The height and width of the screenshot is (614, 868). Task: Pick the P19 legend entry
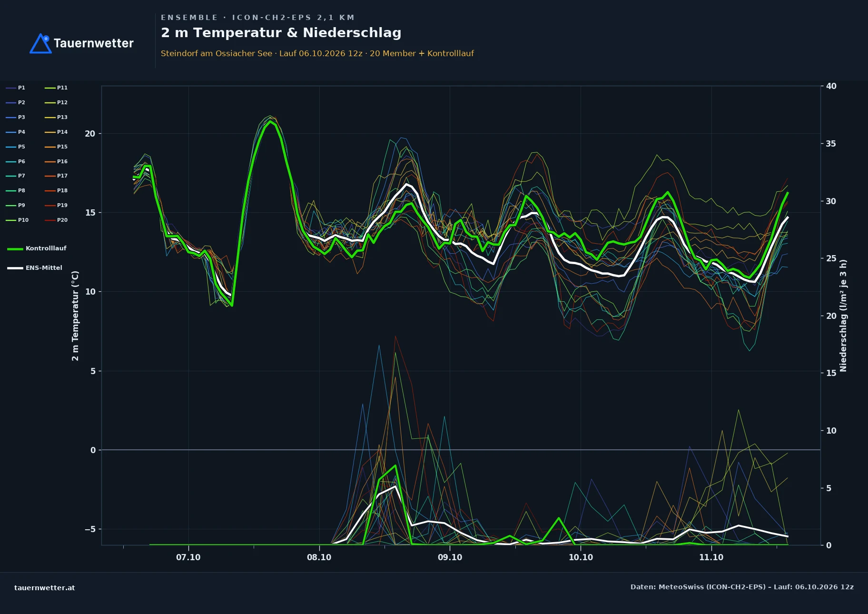point(56,205)
